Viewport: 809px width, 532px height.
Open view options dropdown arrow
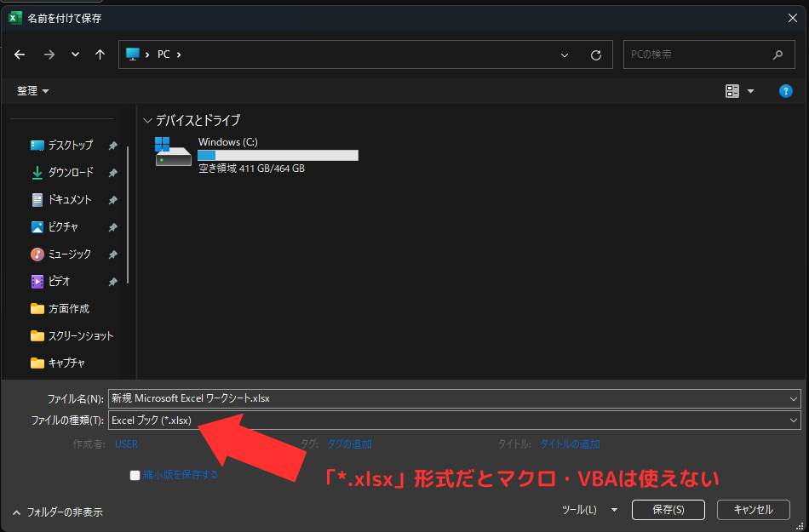pos(751,91)
